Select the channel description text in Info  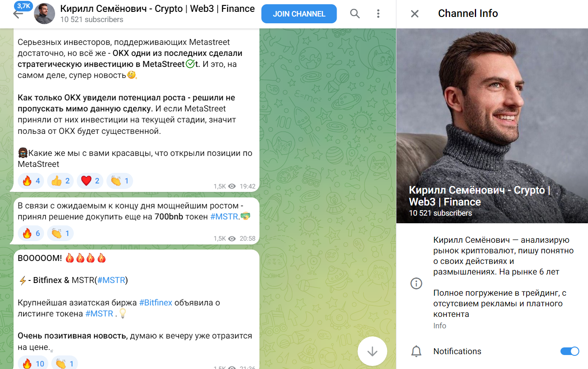click(x=503, y=277)
